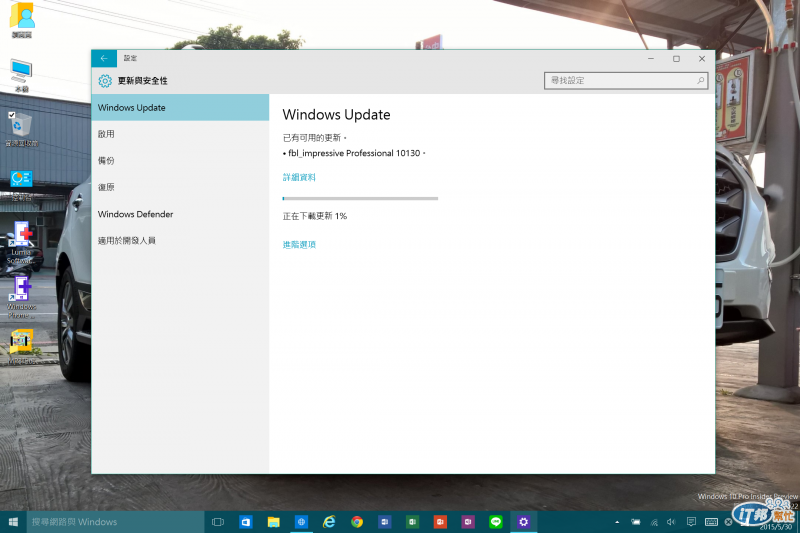This screenshot has width=800, height=533.
Task: Open the Recycle Bin desktop icon
Action: (x=21, y=130)
